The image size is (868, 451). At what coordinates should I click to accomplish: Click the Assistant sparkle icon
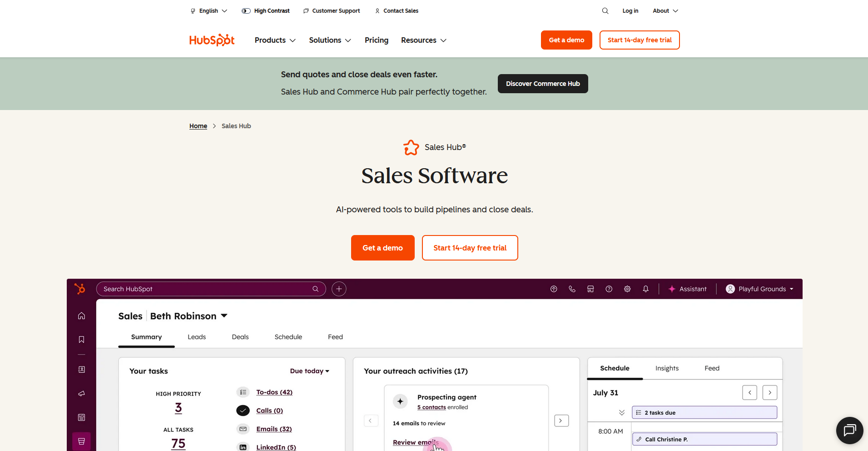[x=672, y=289]
